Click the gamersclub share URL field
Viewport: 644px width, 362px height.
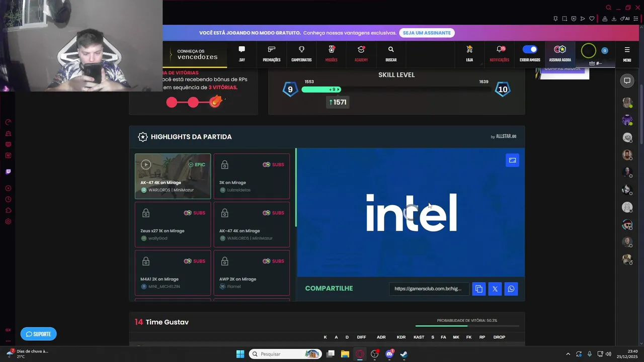click(429, 289)
